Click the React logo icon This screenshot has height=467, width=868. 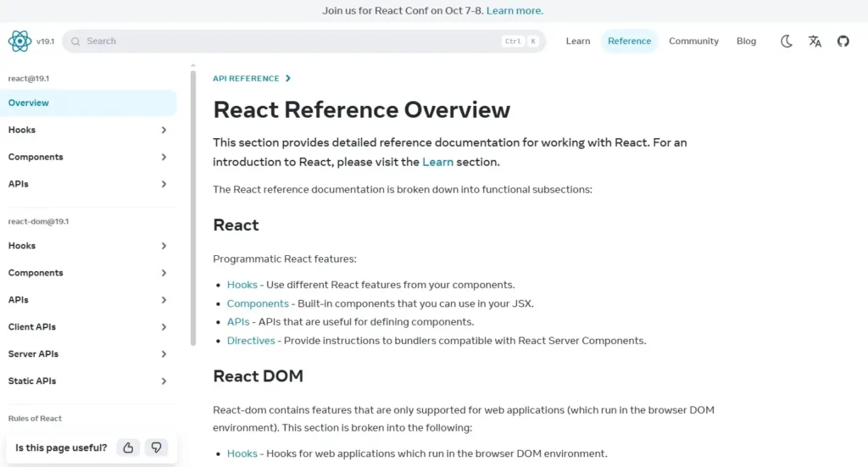(x=19, y=41)
